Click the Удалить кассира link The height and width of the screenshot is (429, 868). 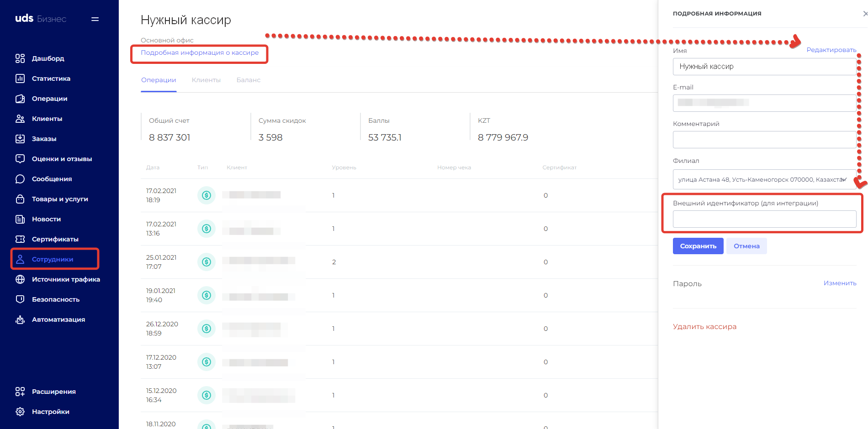704,327
